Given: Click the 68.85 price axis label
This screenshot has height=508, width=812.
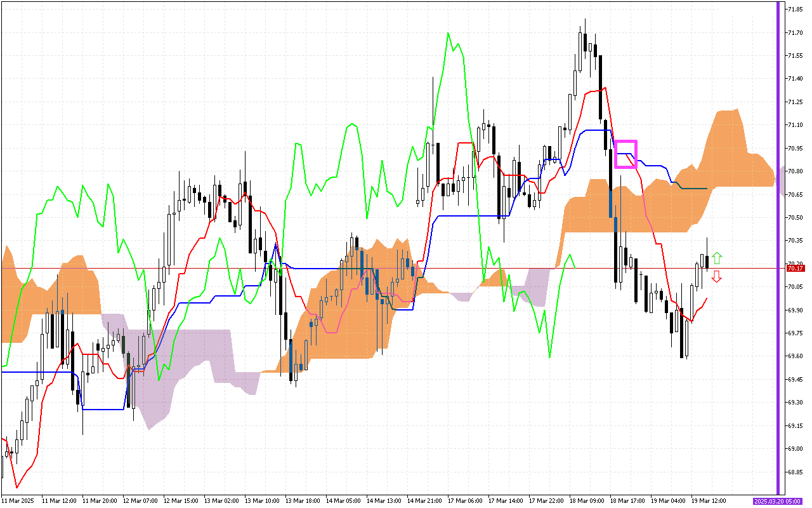Looking at the screenshot, I should point(795,472).
